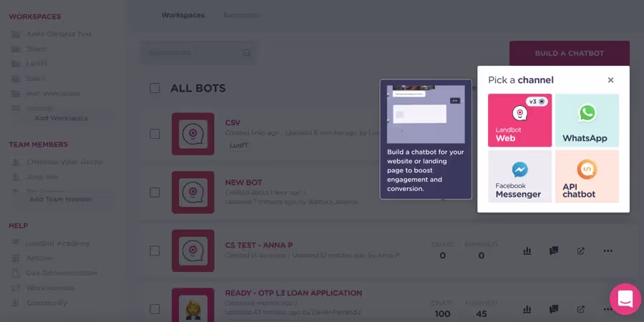Open more options menu for CS TEST - ANNA P

click(608, 250)
